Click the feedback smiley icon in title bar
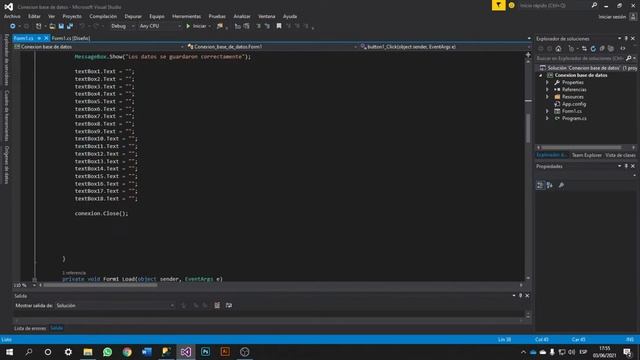 point(511,5)
